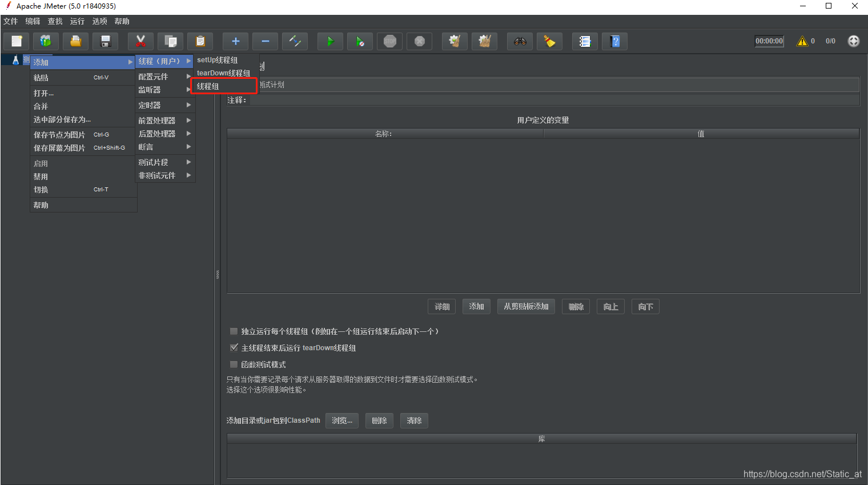Image resolution: width=868 pixels, height=485 pixels.
Task: Choose 合并 in the context menu
Action: pos(83,106)
